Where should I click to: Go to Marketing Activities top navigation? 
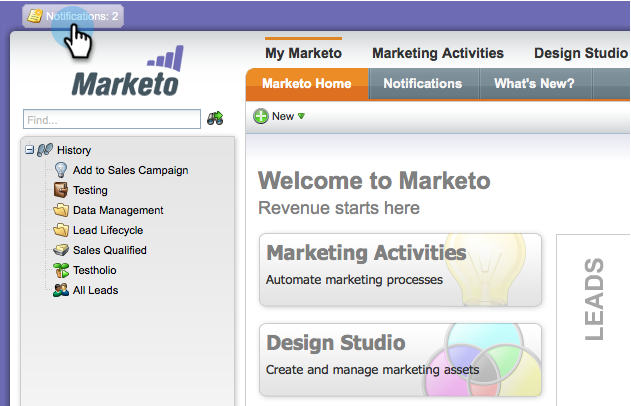pyautogui.click(x=438, y=53)
